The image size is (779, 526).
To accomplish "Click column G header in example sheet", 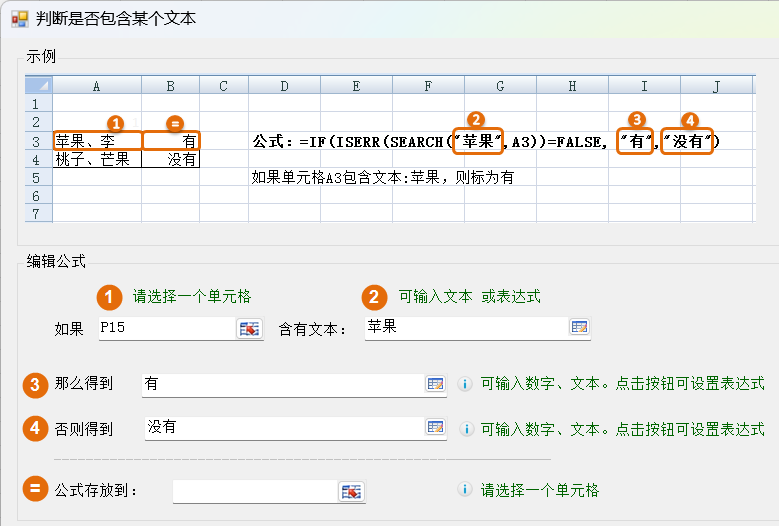I will point(500,86).
